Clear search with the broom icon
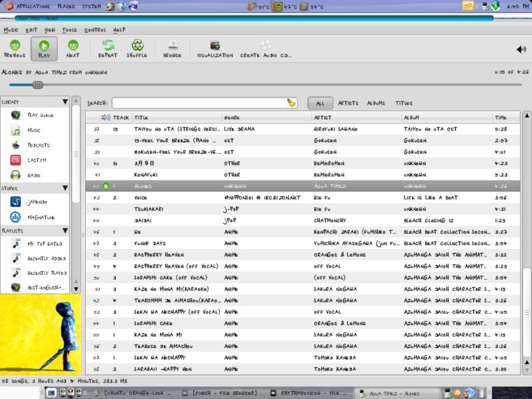Image resolution: width=532 pixels, height=399 pixels. click(291, 103)
